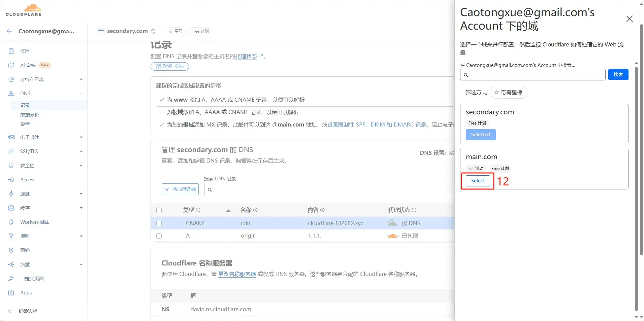Expand the 缓存 section arrow
This screenshot has height=321, width=644.
point(81,208)
